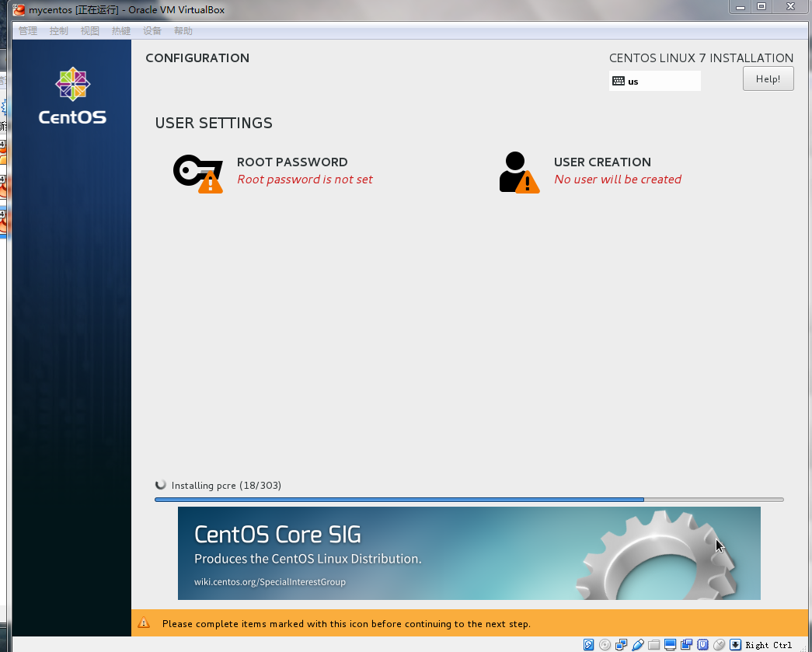Click USER CREATION heading
The height and width of the screenshot is (652, 812).
coord(602,162)
